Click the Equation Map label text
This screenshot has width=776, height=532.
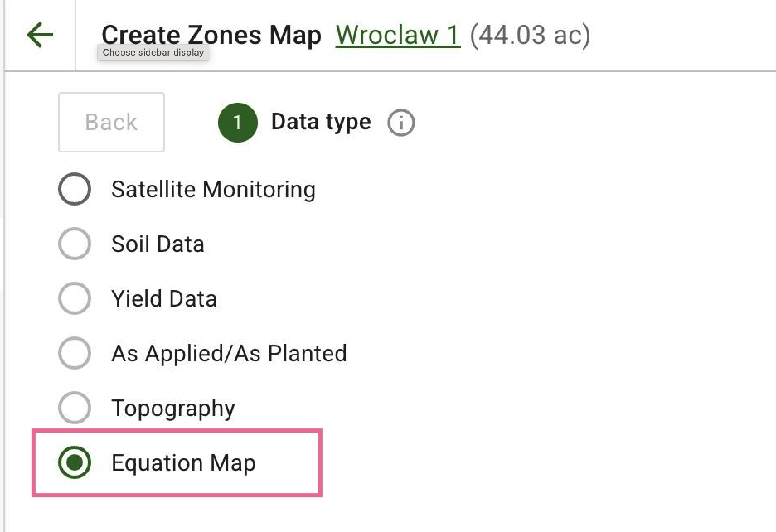pos(183,463)
